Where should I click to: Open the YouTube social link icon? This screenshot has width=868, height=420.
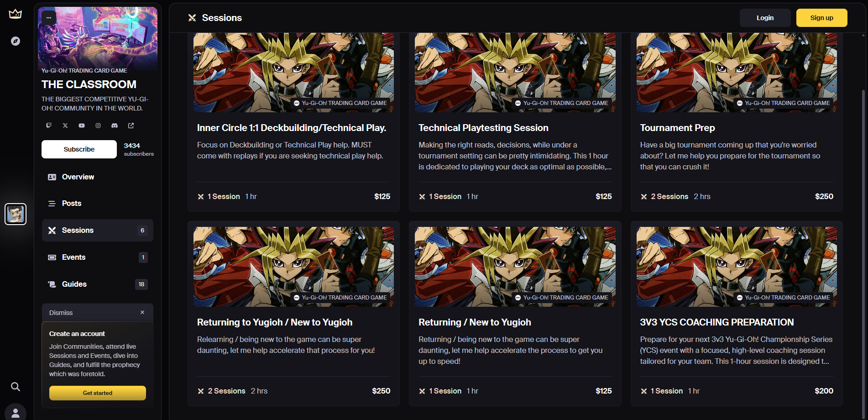tap(82, 126)
